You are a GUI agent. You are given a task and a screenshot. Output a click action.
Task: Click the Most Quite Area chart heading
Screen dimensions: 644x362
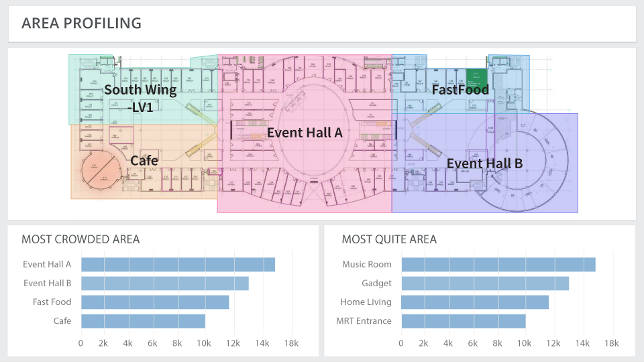pos(389,239)
